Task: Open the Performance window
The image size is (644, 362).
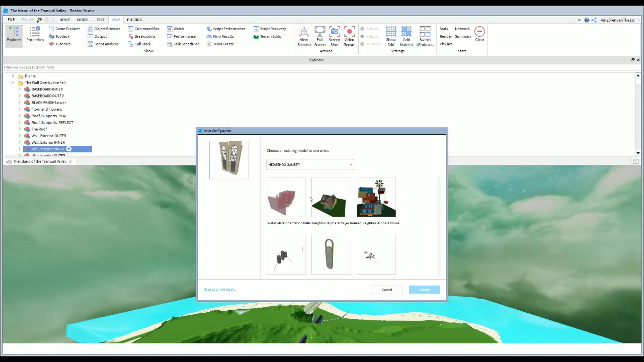Action: pyautogui.click(x=181, y=36)
